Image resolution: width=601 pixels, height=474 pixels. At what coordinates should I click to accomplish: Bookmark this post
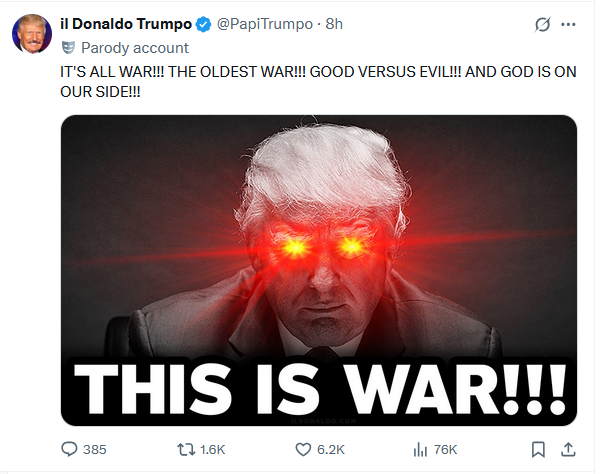538,449
